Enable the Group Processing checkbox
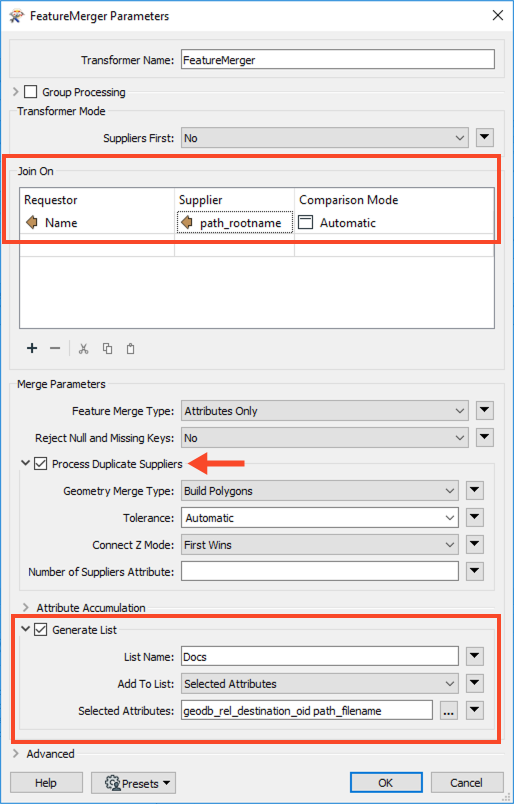 tap(31, 92)
